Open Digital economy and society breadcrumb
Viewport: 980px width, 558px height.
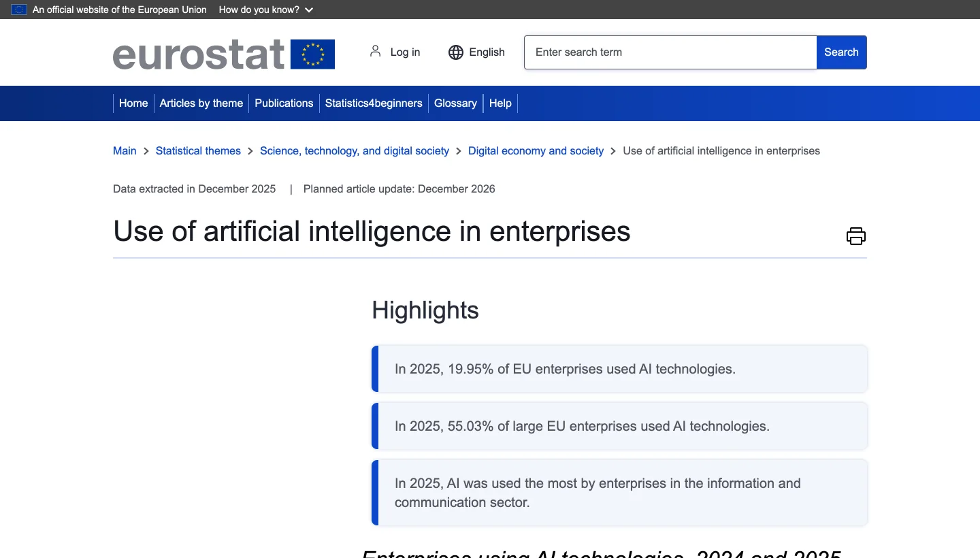point(536,151)
